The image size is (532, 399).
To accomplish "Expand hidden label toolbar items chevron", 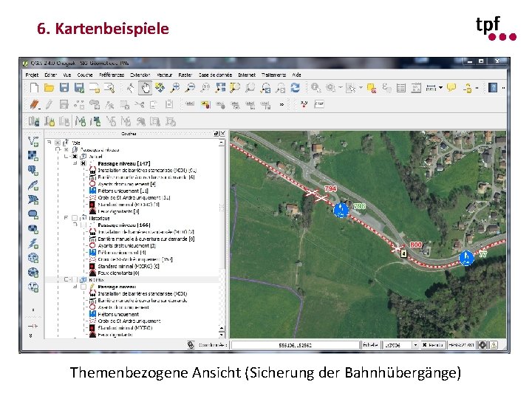I will (282, 104).
